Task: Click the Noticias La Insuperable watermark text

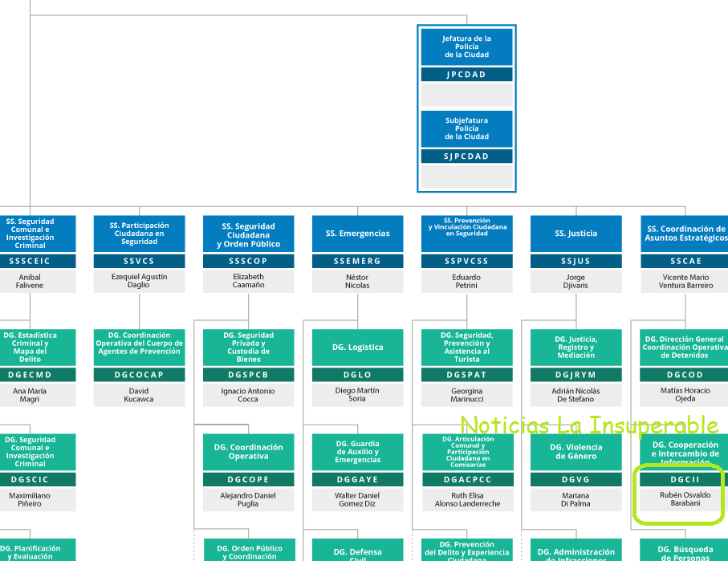Action: click(x=589, y=425)
